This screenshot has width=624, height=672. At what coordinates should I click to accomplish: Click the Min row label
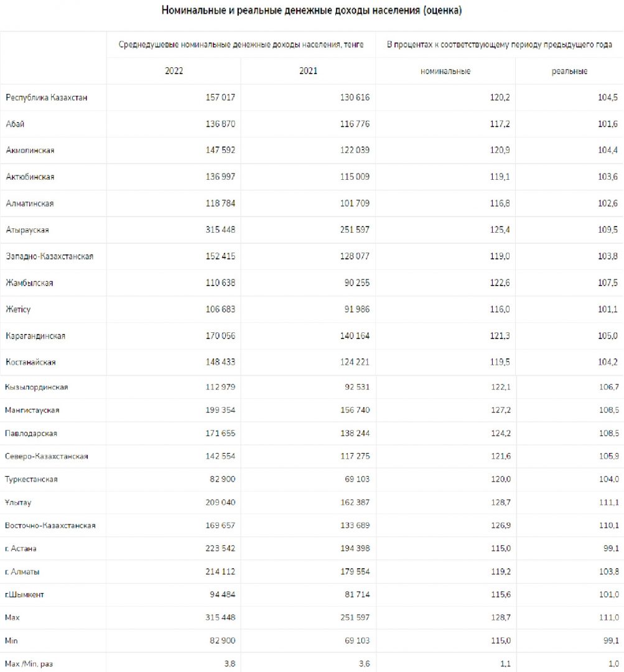tap(11, 641)
